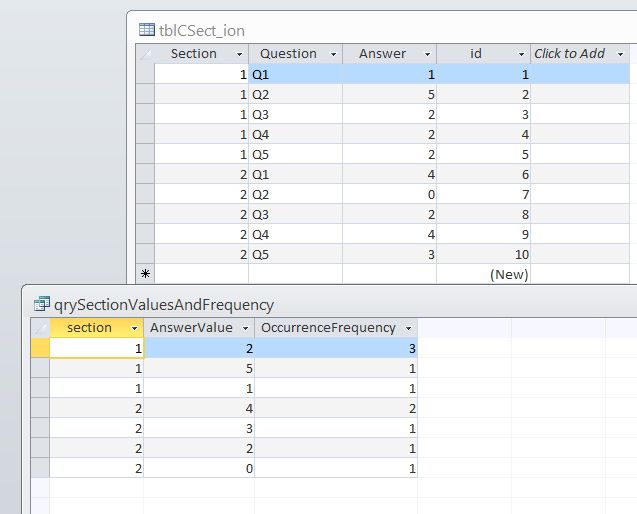The height and width of the screenshot is (514, 637).
Task: Open the Question column filter dropdown
Action: tap(333, 54)
